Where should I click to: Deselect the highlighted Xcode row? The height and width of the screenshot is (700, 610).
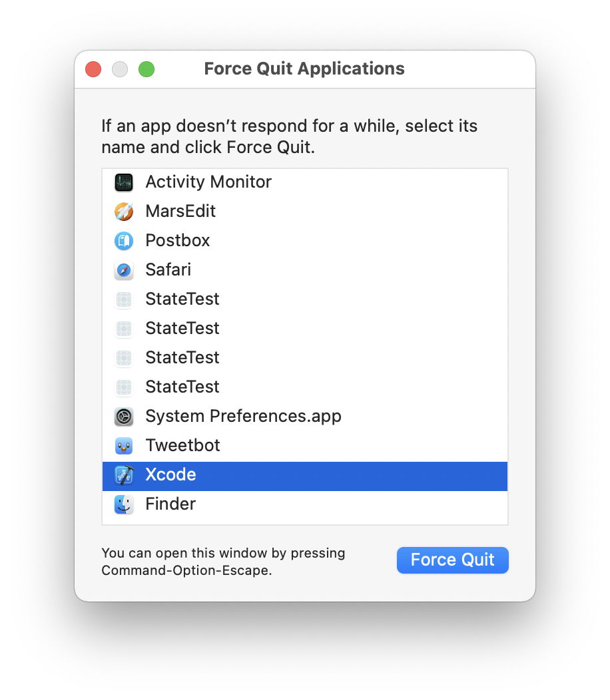(170, 474)
